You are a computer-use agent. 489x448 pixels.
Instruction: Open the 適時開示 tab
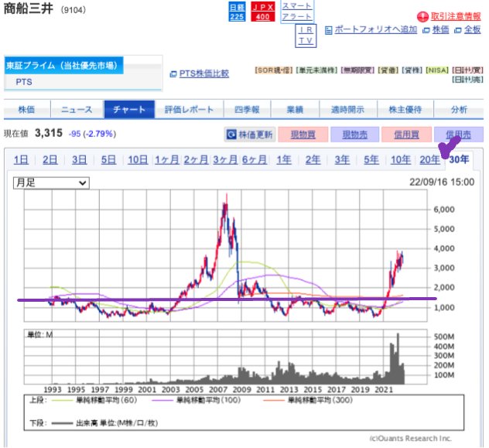(347, 109)
